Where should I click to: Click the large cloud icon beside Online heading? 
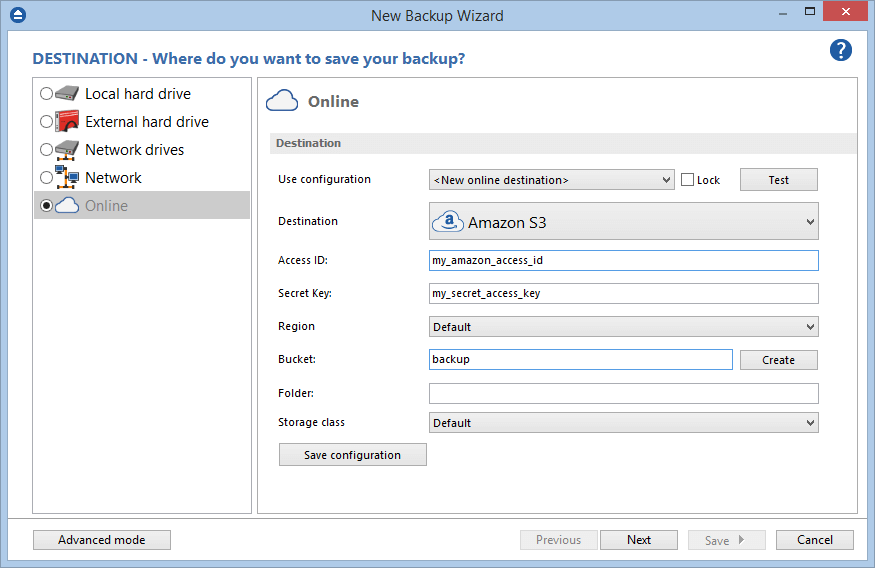(282, 101)
